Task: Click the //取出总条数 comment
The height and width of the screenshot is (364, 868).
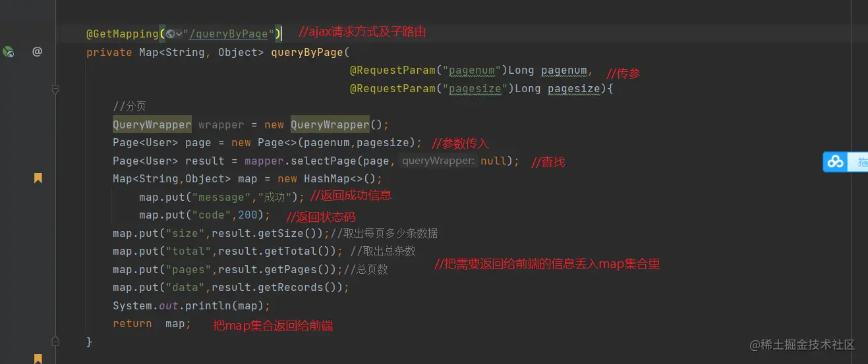Action: [x=383, y=251]
